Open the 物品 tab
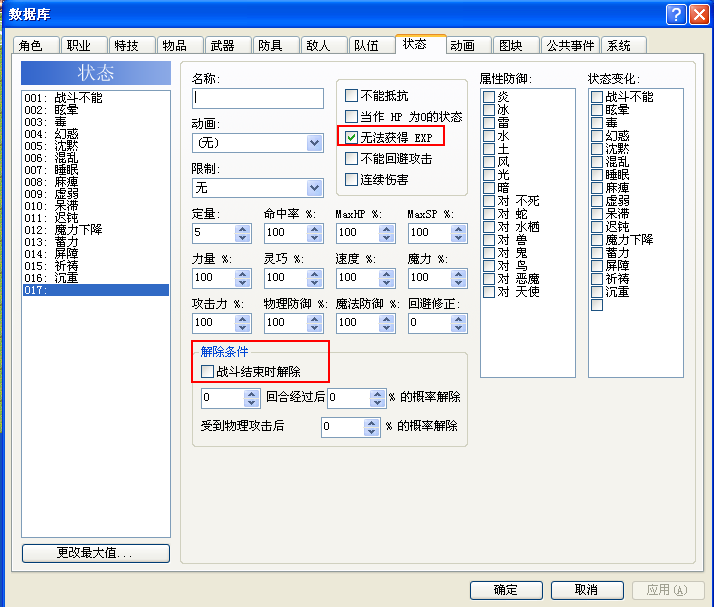This screenshot has width=714, height=607. point(179,46)
